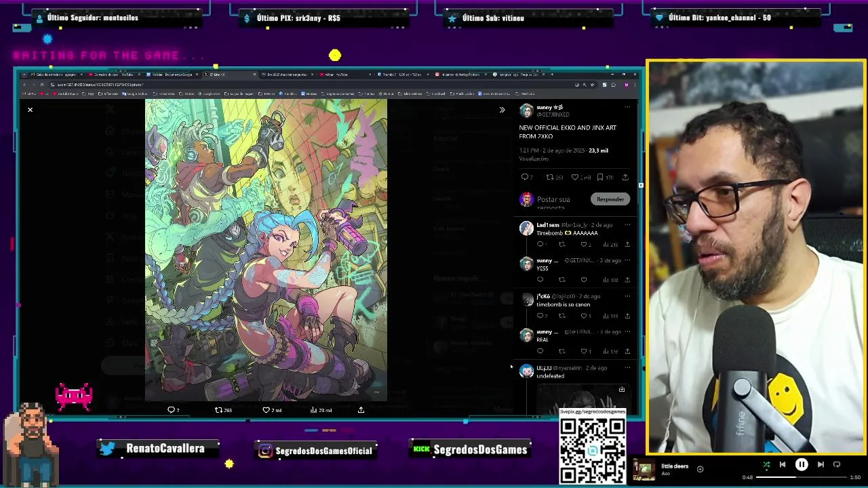
Task: Reply to Lad1sam's Timebomb comment
Action: [x=540, y=244]
